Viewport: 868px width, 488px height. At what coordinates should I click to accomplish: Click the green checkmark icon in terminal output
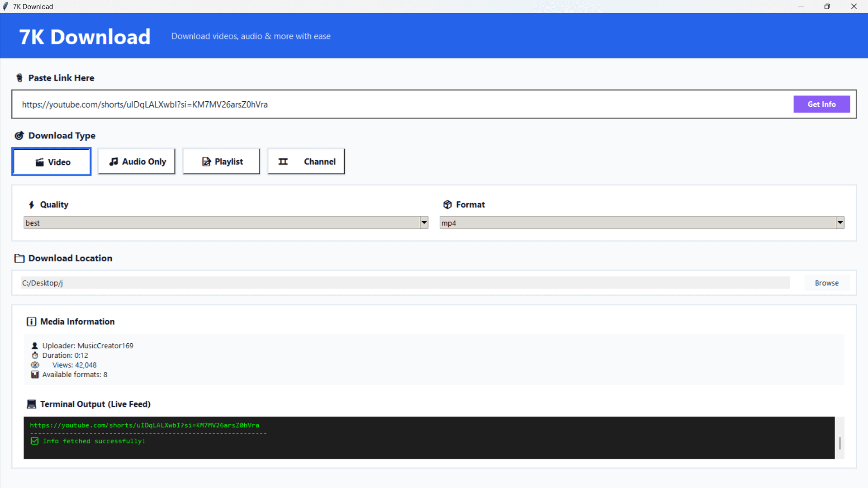[x=34, y=441]
